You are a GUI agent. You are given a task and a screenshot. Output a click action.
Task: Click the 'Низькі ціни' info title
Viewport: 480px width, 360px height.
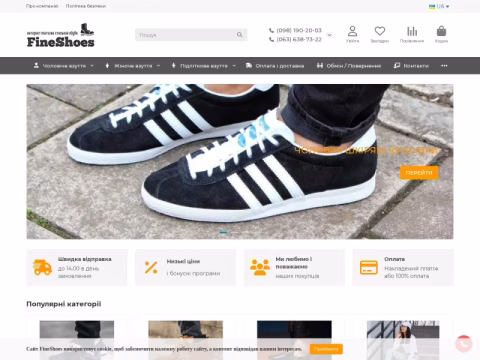coord(183,261)
